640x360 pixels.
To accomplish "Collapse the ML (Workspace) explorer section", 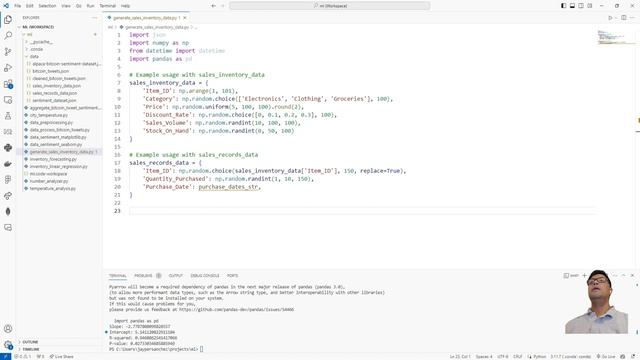I will [x=38, y=27].
